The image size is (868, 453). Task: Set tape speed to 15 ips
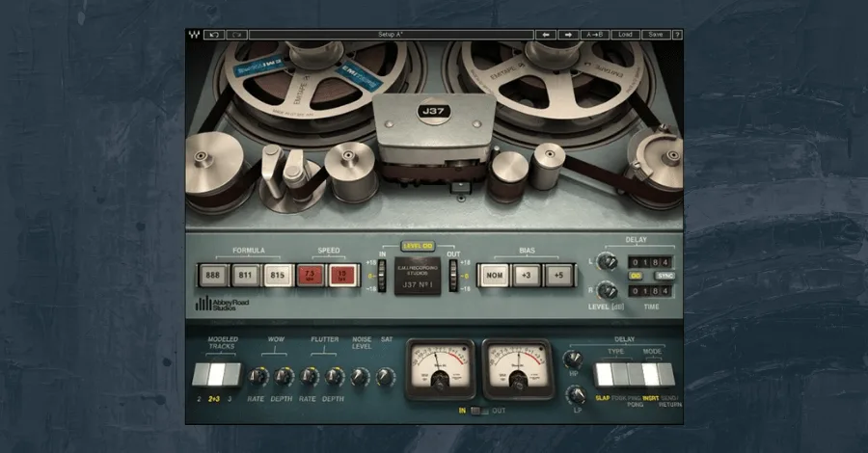click(342, 275)
